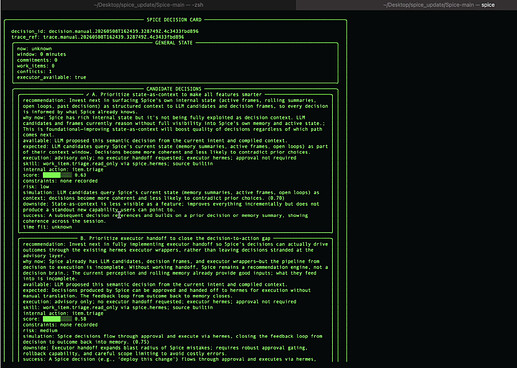Click the score bar showing 0.58

pyautogui.click(x=57, y=319)
